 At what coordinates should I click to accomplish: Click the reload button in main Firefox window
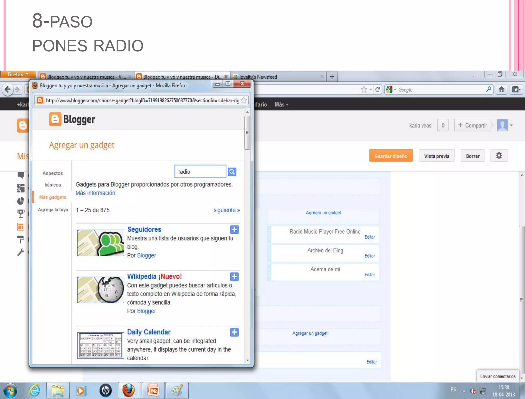coord(377,90)
